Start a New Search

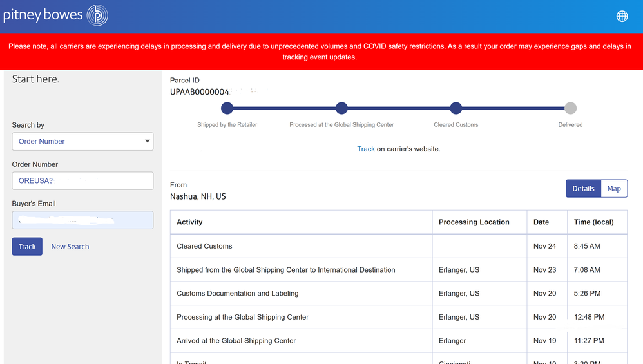[70, 247]
